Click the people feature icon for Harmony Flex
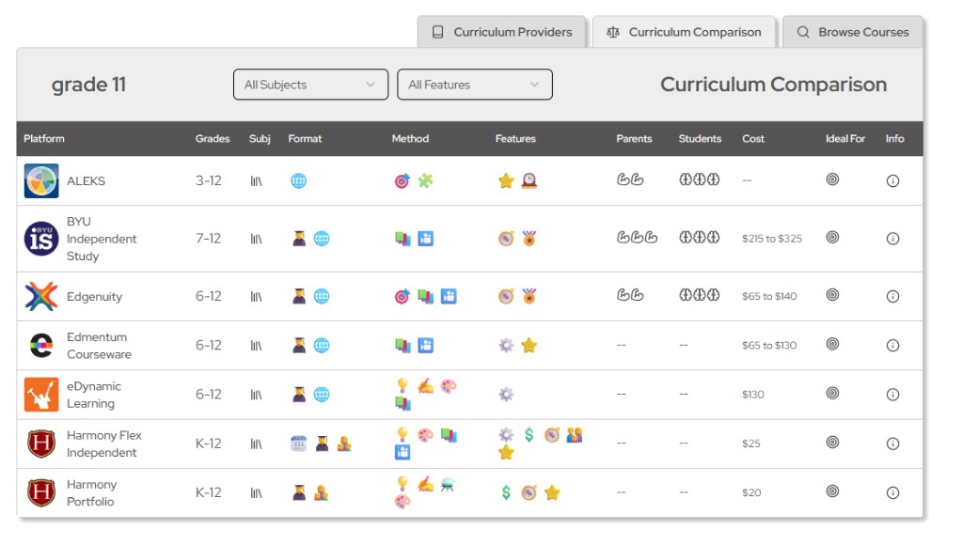 pos(575,435)
